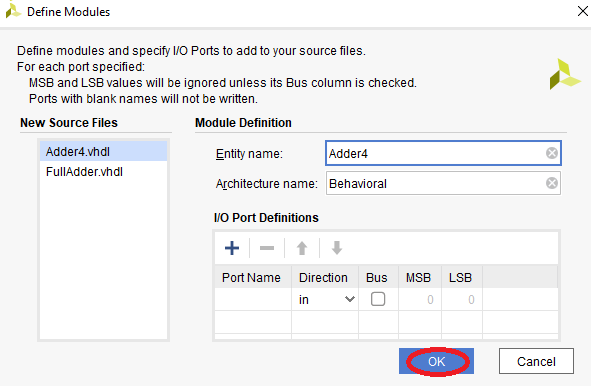
Task: Clear the Architecture name field
Action: [x=552, y=183]
